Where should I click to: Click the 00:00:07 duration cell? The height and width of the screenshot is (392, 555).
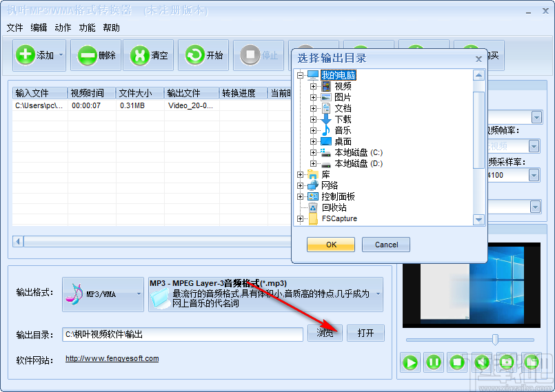tap(86, 105)
